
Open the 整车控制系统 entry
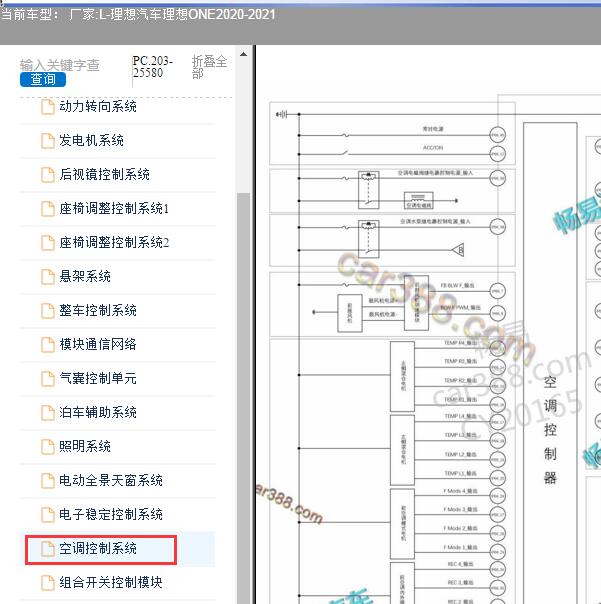point(98,310)
